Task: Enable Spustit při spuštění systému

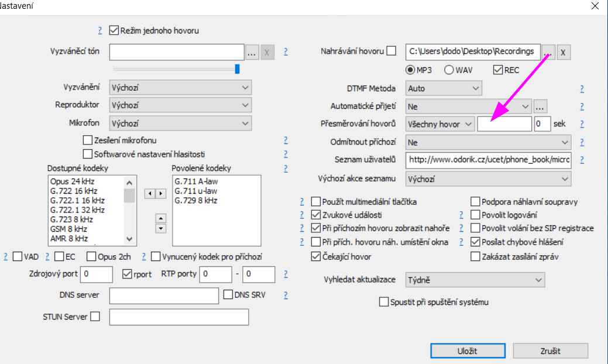Action: [384, 302]
